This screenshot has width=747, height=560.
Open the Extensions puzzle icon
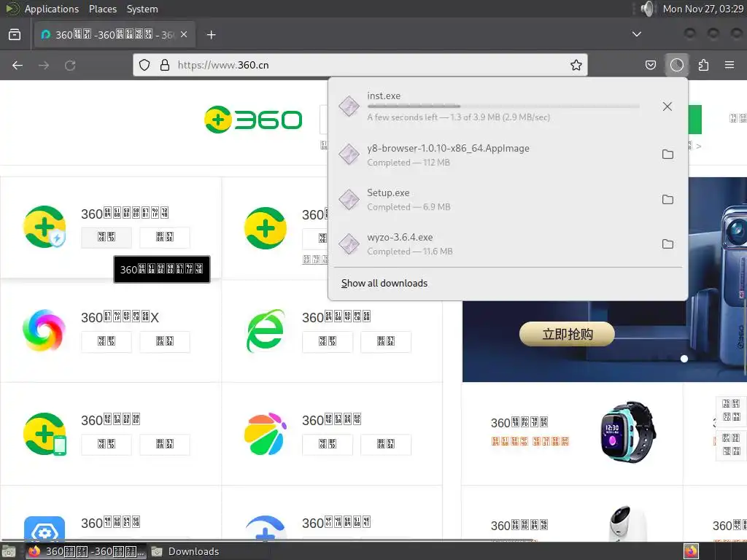click(703, 65)
